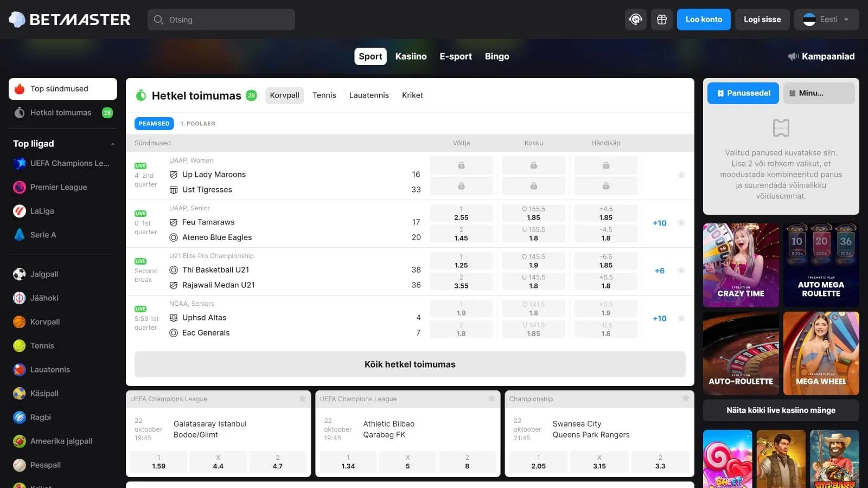
Task: Star the Galatasaray Istanbul match card
Action: click(x=302, y=399)
